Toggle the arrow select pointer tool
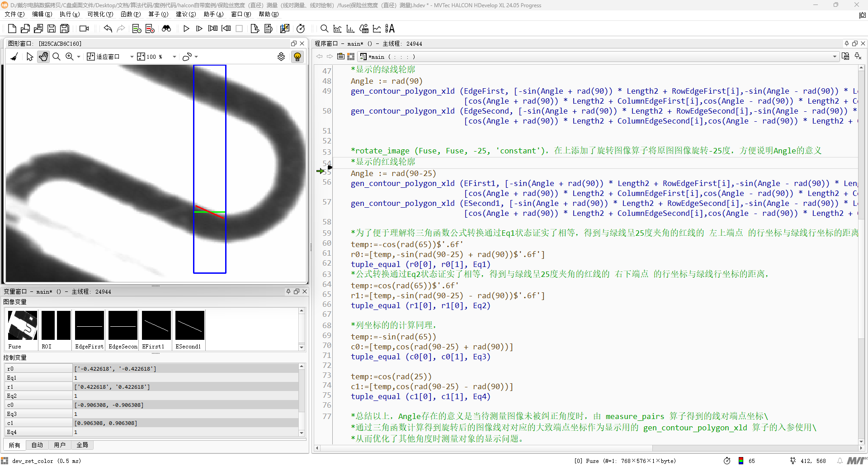Viewport: 868px width, 467px height. 30,57
